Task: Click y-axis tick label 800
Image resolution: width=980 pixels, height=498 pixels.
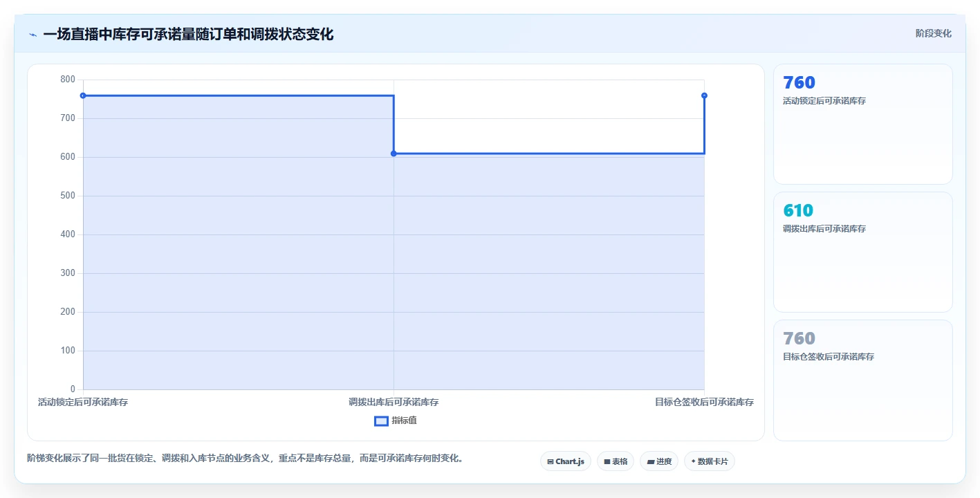Action: [x=68, y=80]
